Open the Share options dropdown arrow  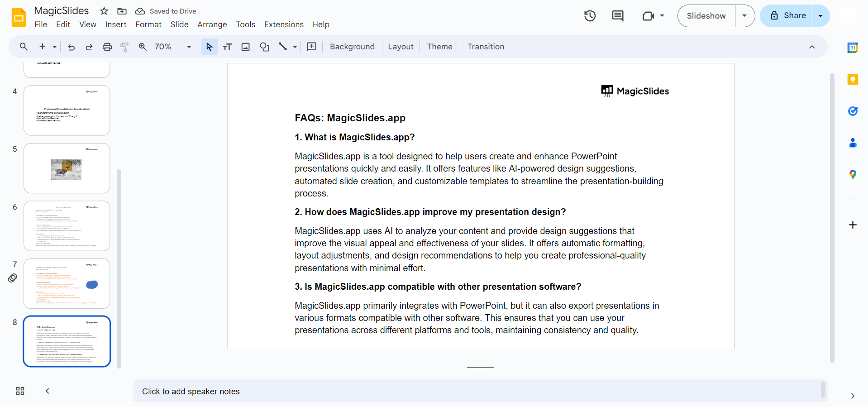point(820,16)
